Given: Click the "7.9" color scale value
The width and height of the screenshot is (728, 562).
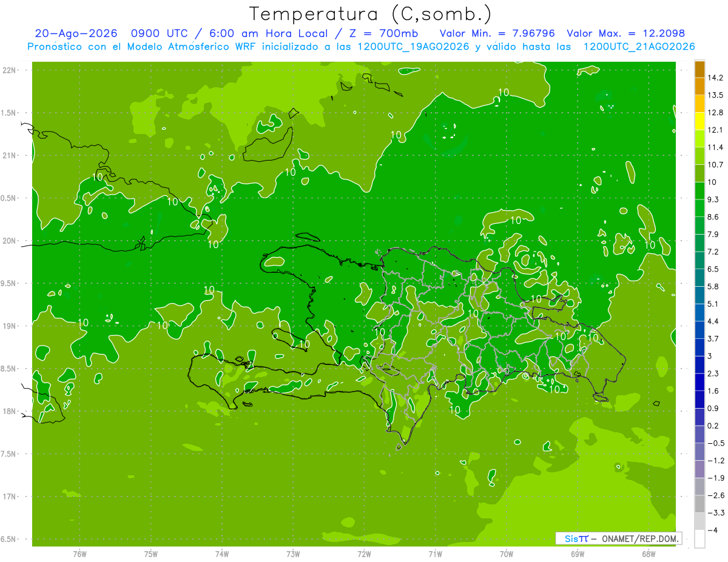Looking at the screenshot, I should [x=713, y=234].
